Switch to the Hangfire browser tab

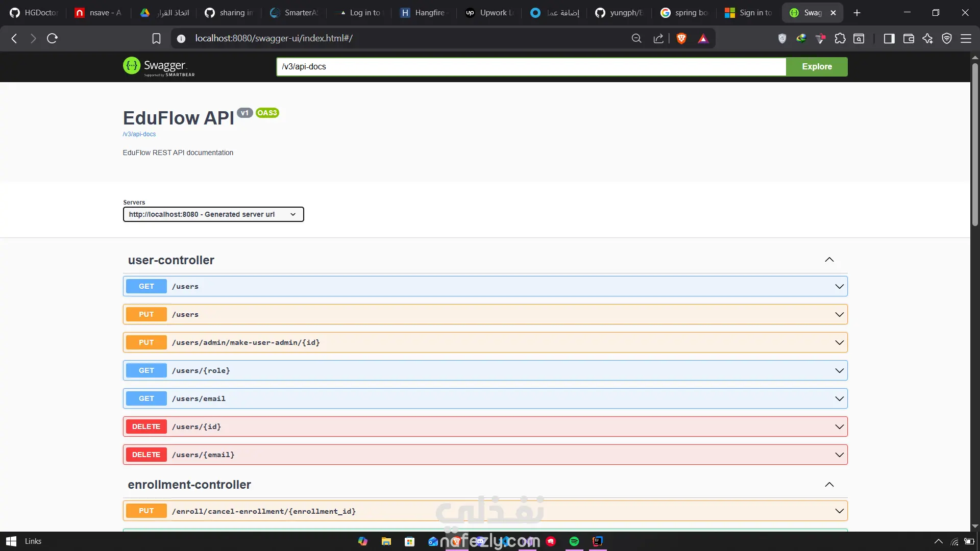pyautogui.click(x=423, y=13)
